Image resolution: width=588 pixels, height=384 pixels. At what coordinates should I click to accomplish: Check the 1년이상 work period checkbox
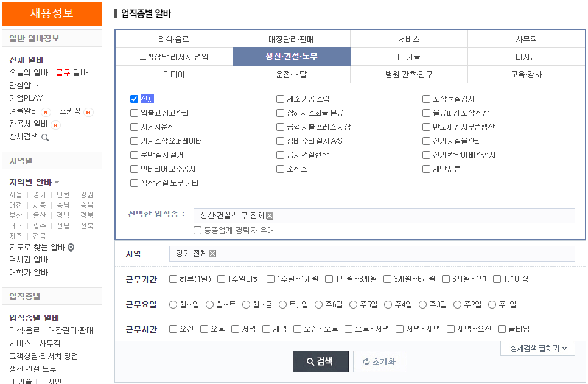497,279
